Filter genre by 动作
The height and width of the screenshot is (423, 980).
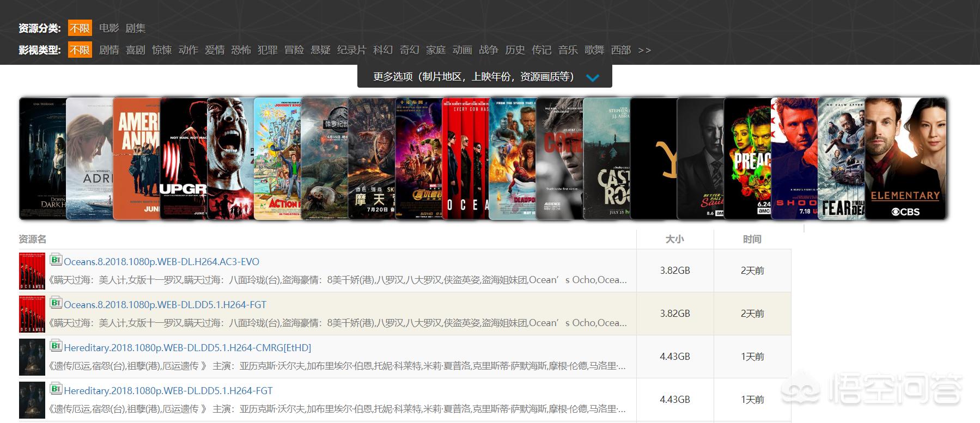188,50
